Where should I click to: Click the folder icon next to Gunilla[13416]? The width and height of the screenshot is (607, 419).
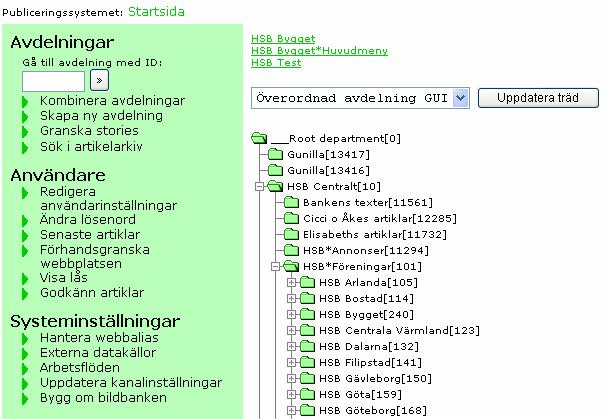tap(275, 170)
